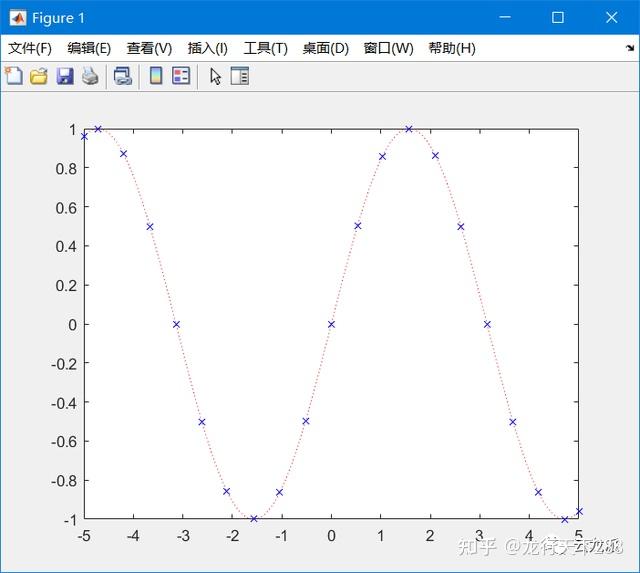Save the figure with the floppy icon
The height and width of the screenshot is (573, 640).
tap(65, 76)
